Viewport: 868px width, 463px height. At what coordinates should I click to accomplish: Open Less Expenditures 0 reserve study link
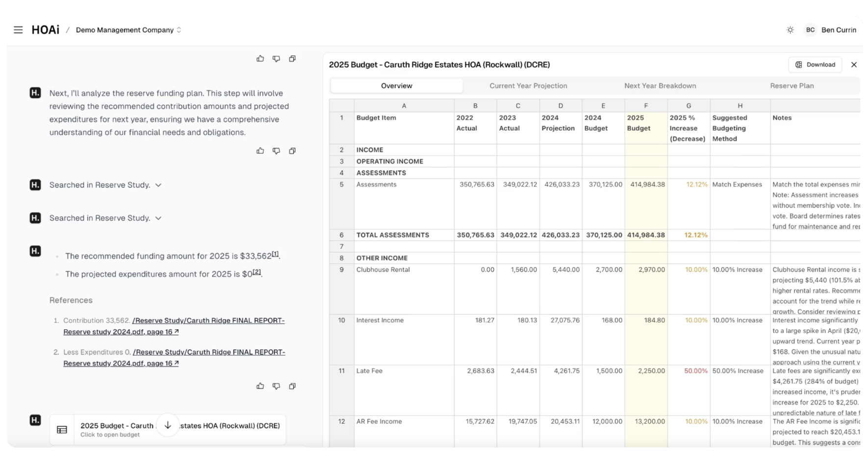(x=174, y=358)
